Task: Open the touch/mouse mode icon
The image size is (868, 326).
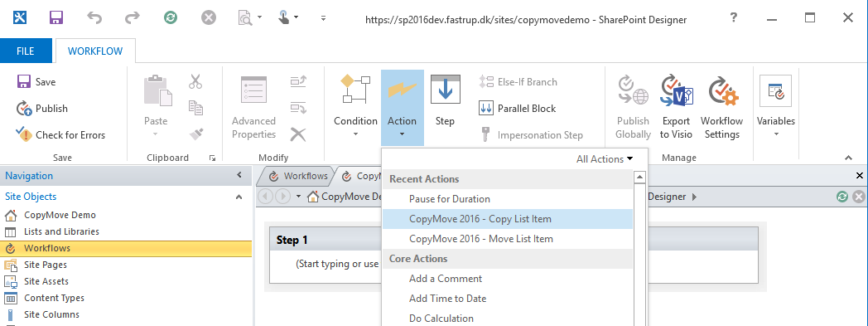Action: [x=284, y=17]
